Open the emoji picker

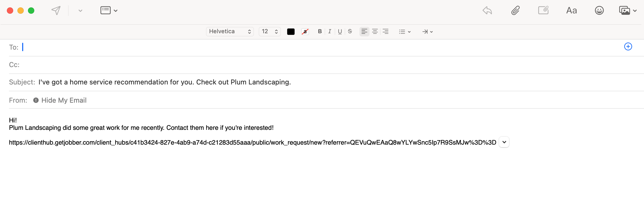coord(599,10)
